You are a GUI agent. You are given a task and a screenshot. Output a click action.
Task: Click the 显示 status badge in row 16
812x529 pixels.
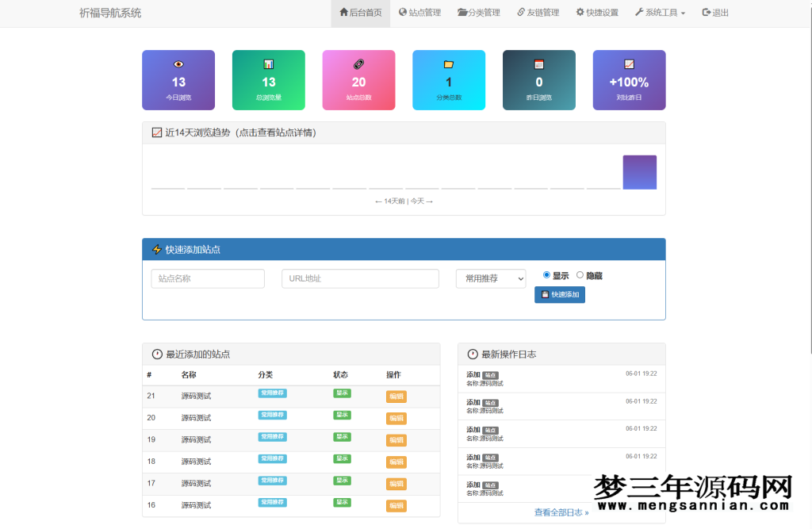tap(342, 502)
